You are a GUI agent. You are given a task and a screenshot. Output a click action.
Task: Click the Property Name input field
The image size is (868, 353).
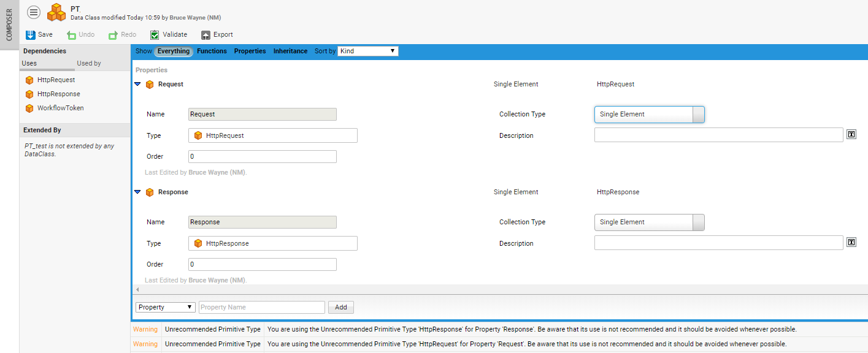coord(261,308)
